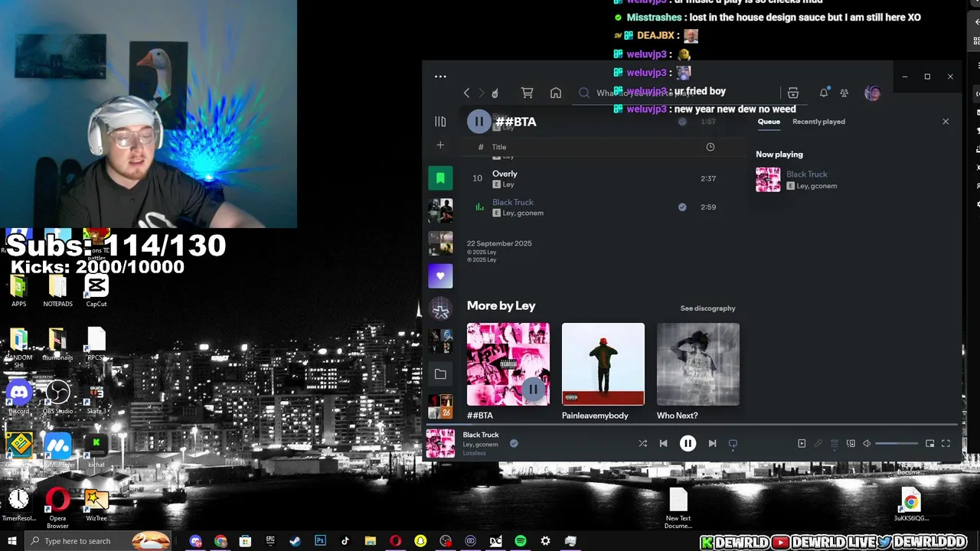Open the Spotify shopping cart icon

coord(528,93)
